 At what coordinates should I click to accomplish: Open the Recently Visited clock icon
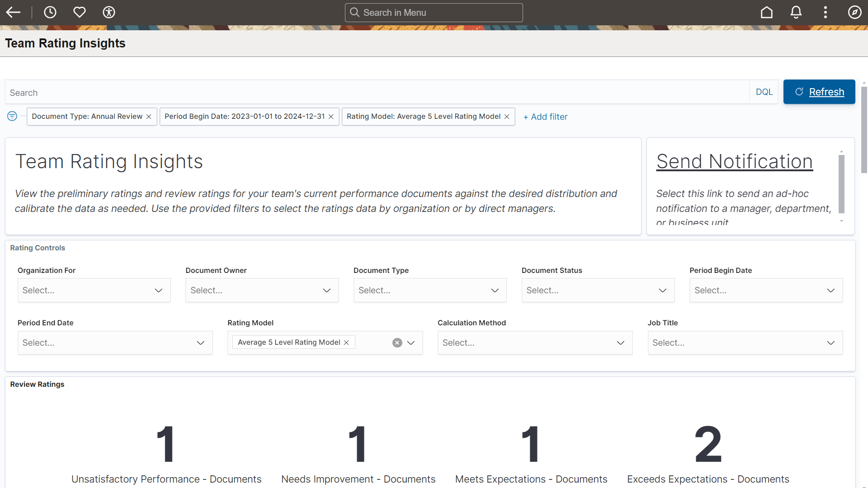50,12
